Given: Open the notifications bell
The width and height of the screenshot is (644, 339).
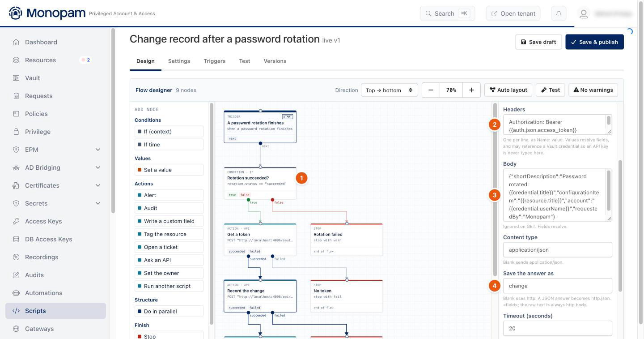Looking at the screenshot, I should tap(559, 13).
